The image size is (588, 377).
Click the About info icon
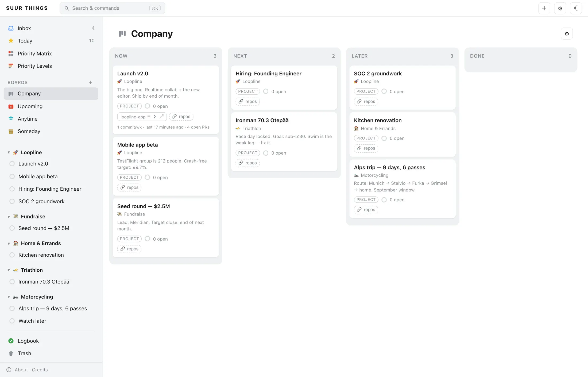click(9, 370)
